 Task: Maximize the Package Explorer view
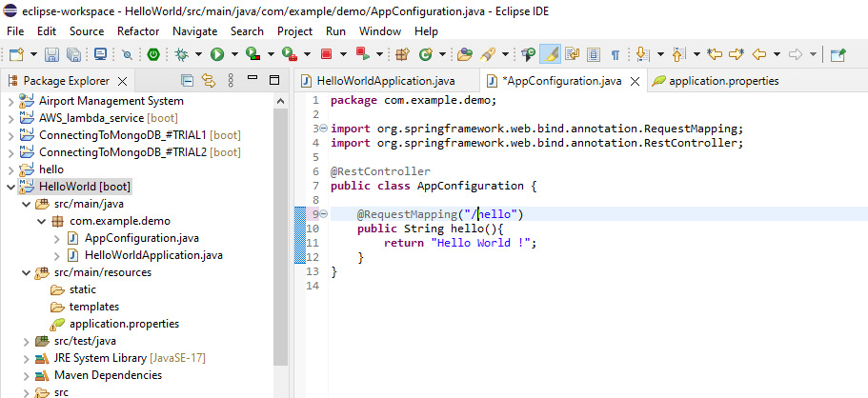click(x=274, y=80)
